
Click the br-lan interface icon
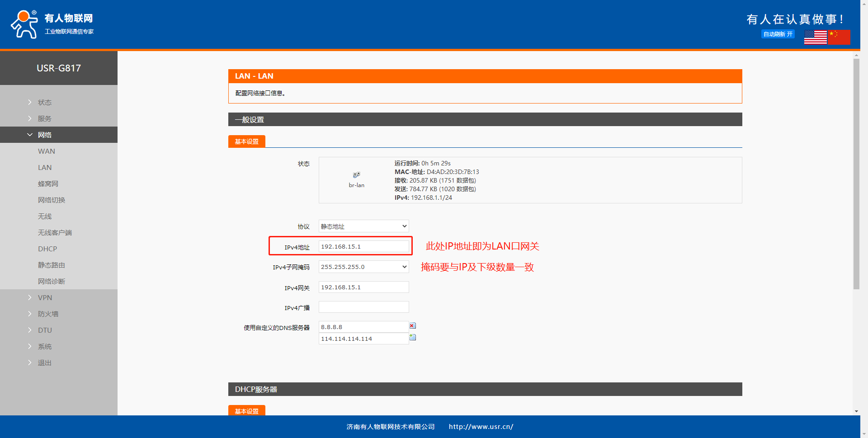(x=356, y=175)
